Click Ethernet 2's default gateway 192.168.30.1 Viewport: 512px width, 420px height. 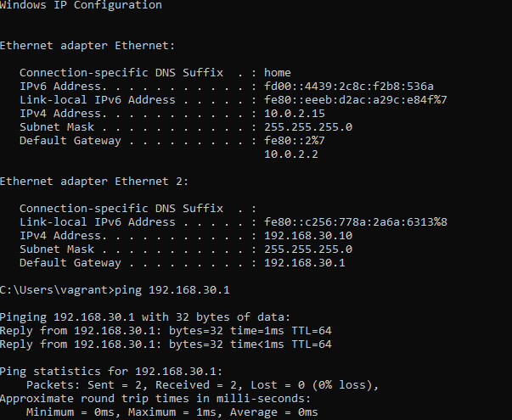click(x=305, y=263)
